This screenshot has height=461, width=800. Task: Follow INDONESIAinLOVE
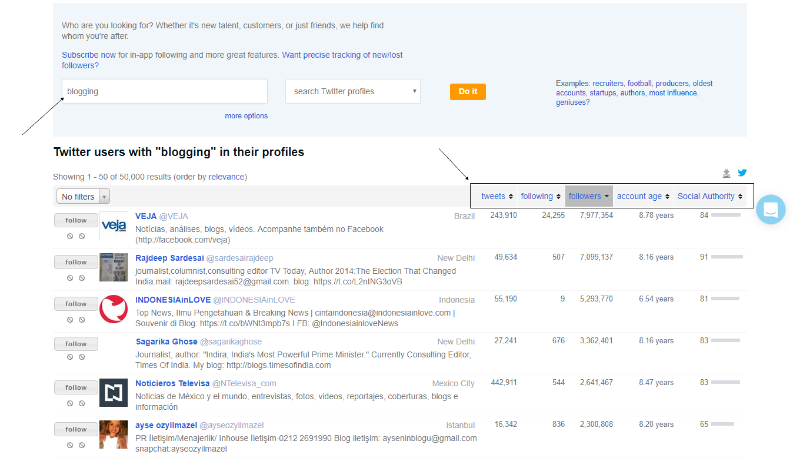pos(76,304)
